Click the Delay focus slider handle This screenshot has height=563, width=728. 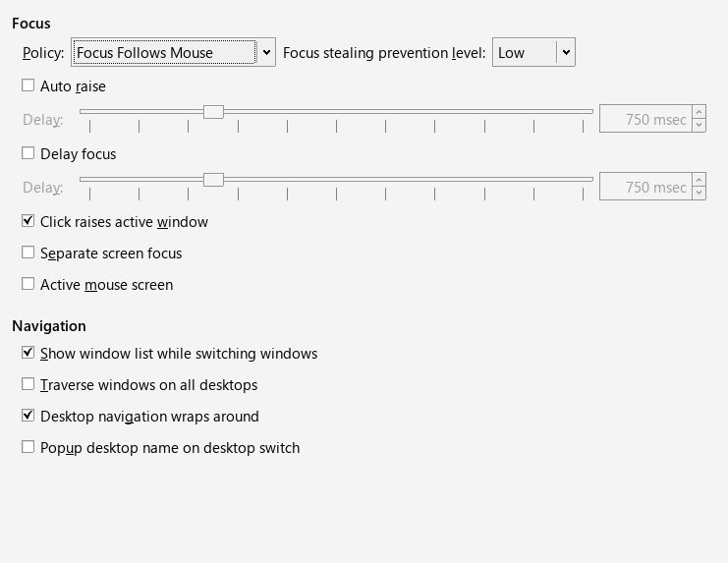click(213, 180)
